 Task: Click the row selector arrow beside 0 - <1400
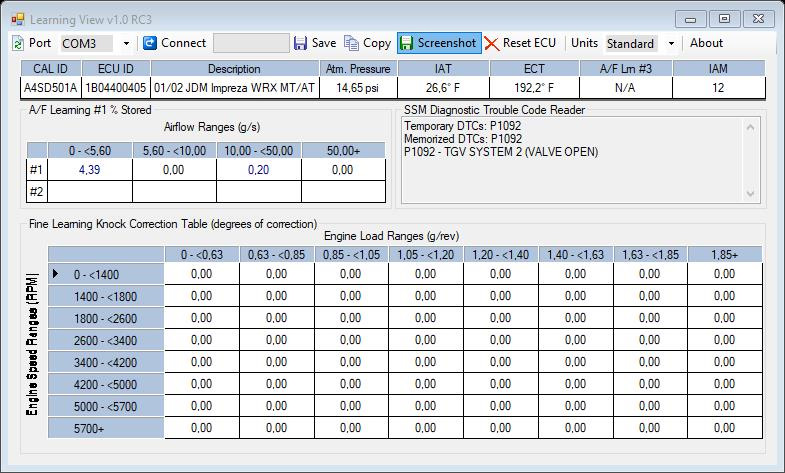(x=56, y=274)
